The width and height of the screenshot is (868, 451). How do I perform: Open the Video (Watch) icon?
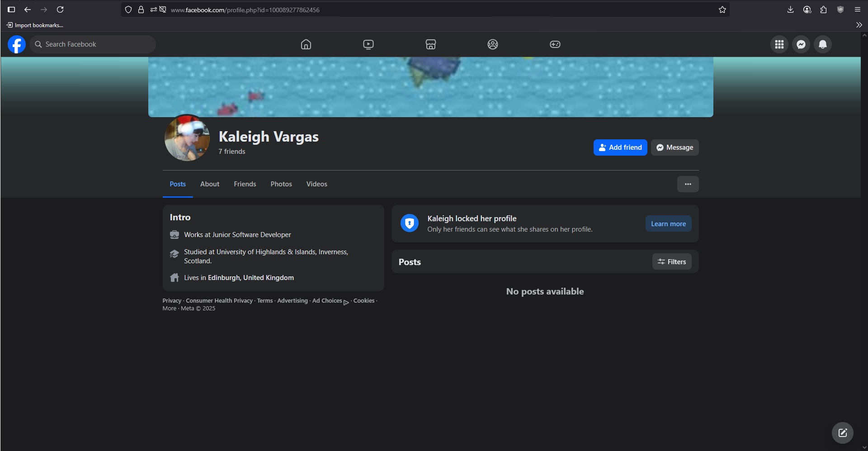[368, 44]
